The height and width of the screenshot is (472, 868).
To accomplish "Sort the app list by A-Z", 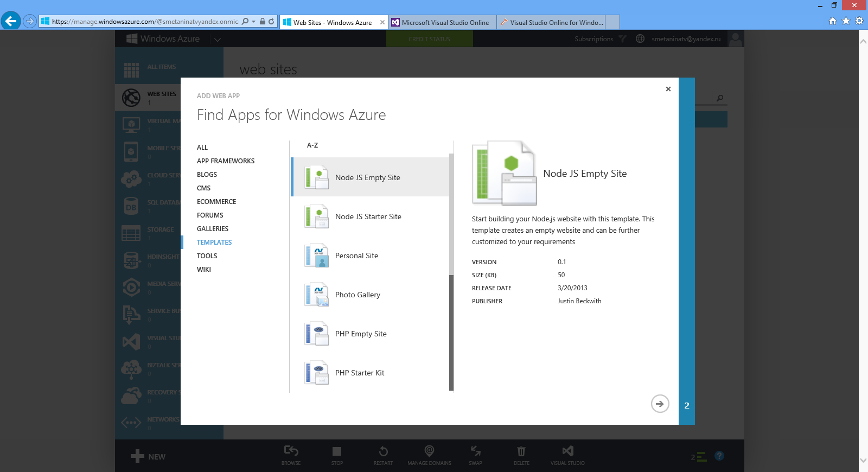I will tap(312, 145).
